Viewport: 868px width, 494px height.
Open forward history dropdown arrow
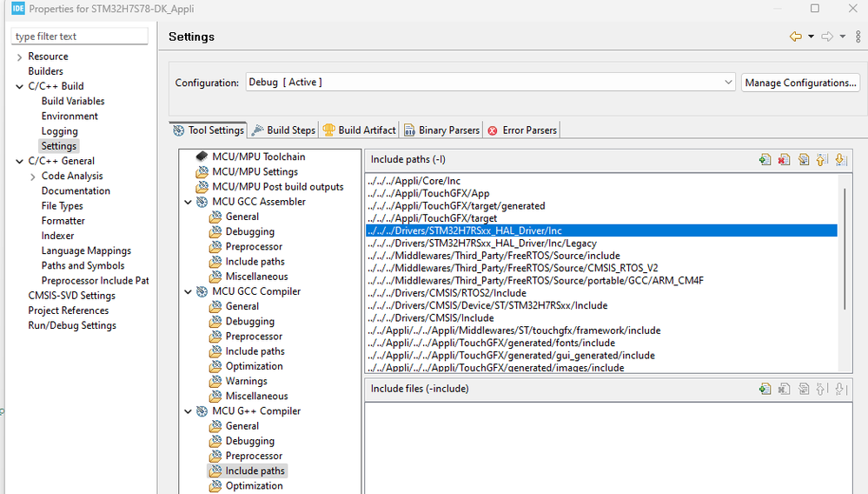pos(843,37)
